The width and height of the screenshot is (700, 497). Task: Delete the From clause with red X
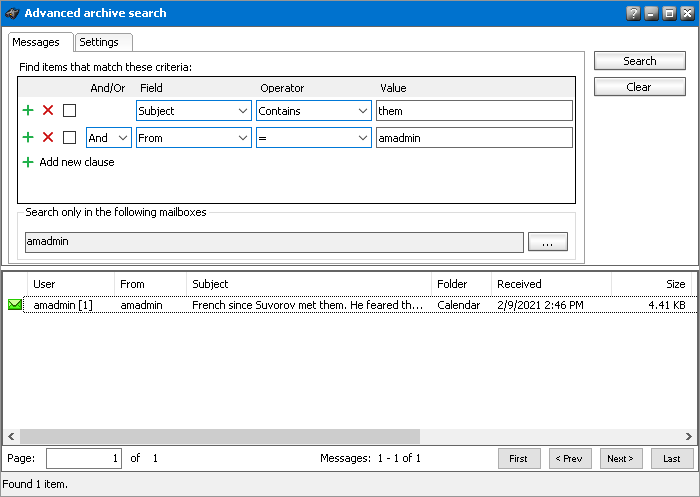point(48,138)
